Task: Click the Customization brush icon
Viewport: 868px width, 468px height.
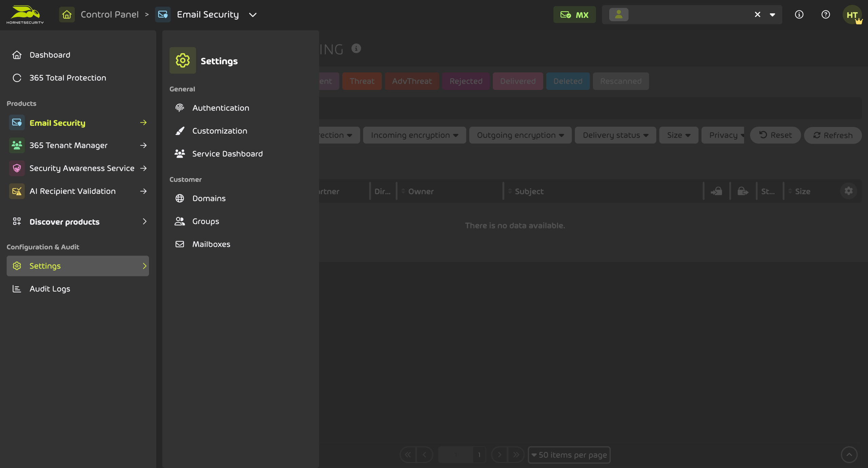Action: tap(180, 131)
